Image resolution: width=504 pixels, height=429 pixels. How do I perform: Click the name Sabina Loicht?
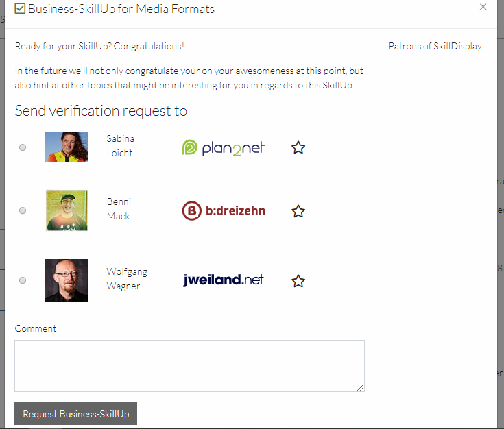click(x=120, y=146)
